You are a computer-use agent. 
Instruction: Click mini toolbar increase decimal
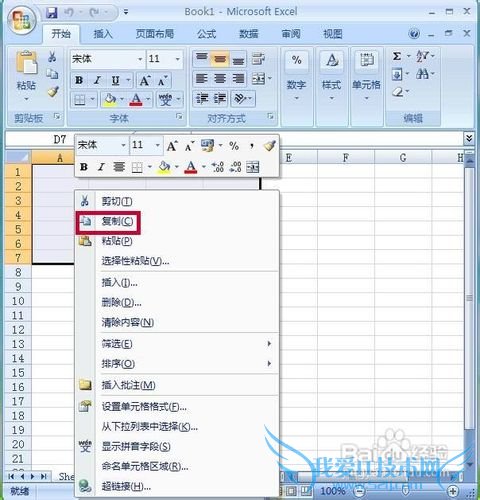click(218, 167)
